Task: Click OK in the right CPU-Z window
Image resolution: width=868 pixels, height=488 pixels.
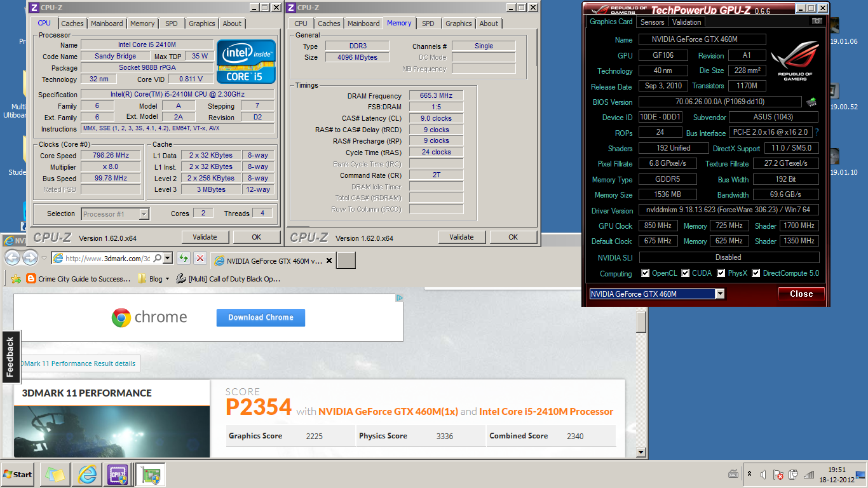Action: [x=513, y=237]
